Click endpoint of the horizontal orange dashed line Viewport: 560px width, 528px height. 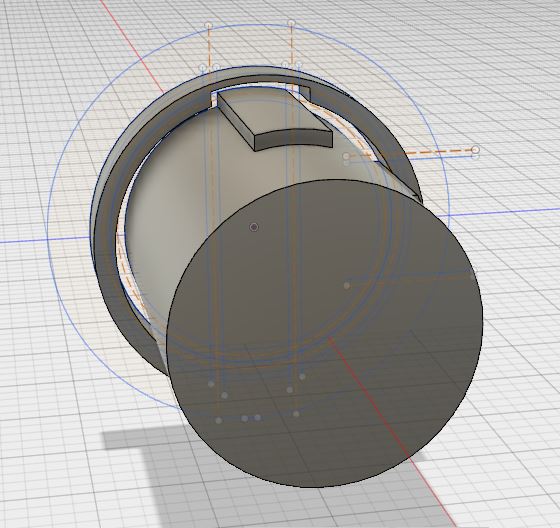pos(475,149)
